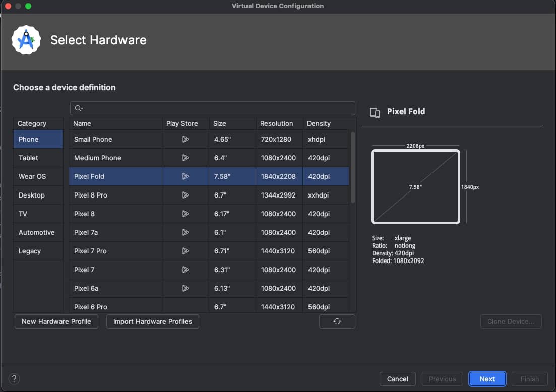Screen dimensions: 556x392
Task: Click the search magnifier icon
Action: click(78, 108)
